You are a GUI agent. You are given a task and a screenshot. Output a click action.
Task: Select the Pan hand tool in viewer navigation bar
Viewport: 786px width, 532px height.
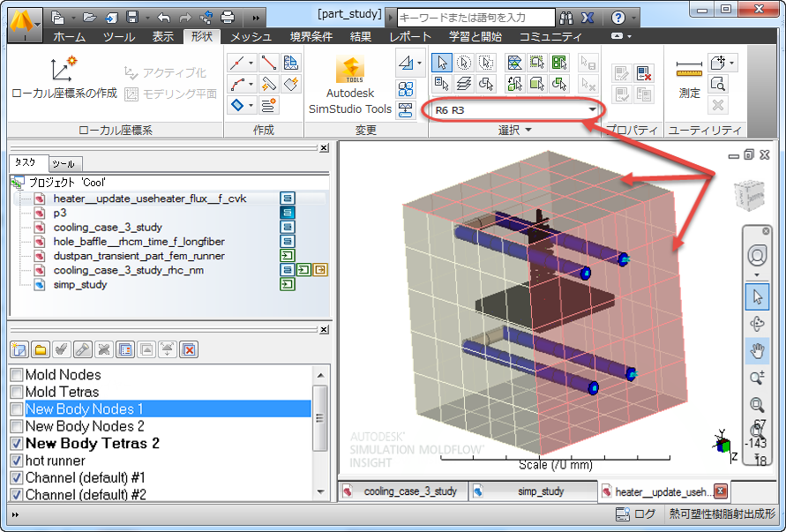[757, 350]
